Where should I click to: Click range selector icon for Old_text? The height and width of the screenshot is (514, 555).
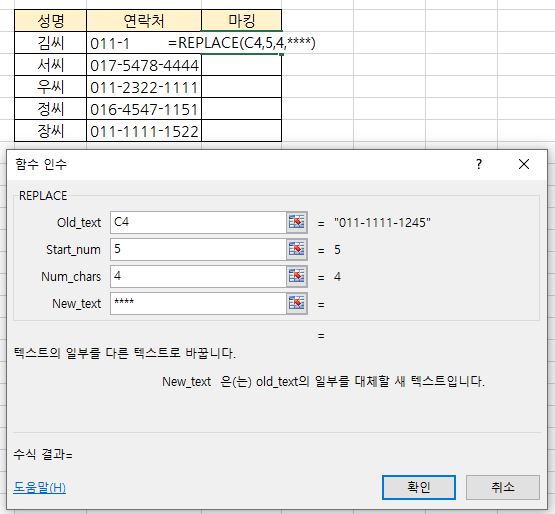[297, 223]
